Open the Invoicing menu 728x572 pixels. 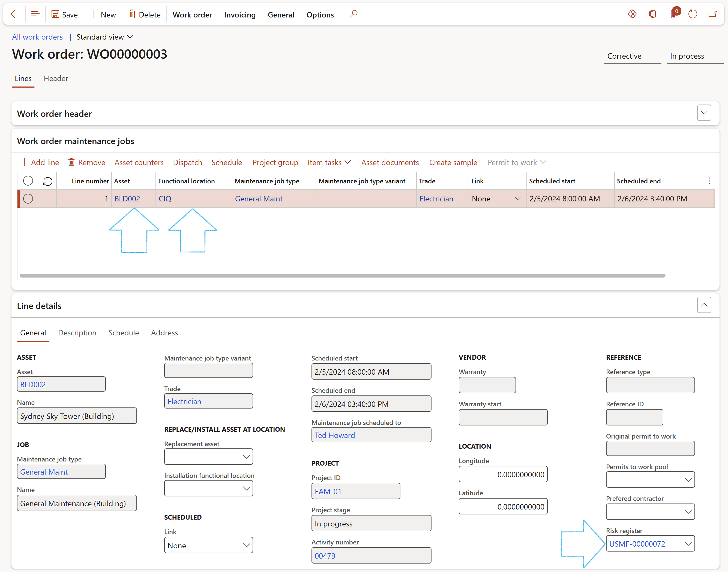point(240,15)
